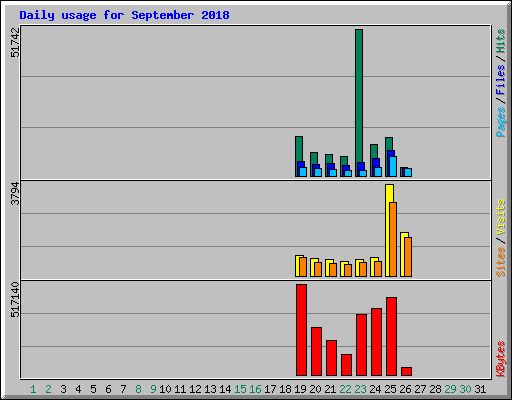Click day 5 on the x-axis
Viewport: 512px width, 400px height.
93,389
